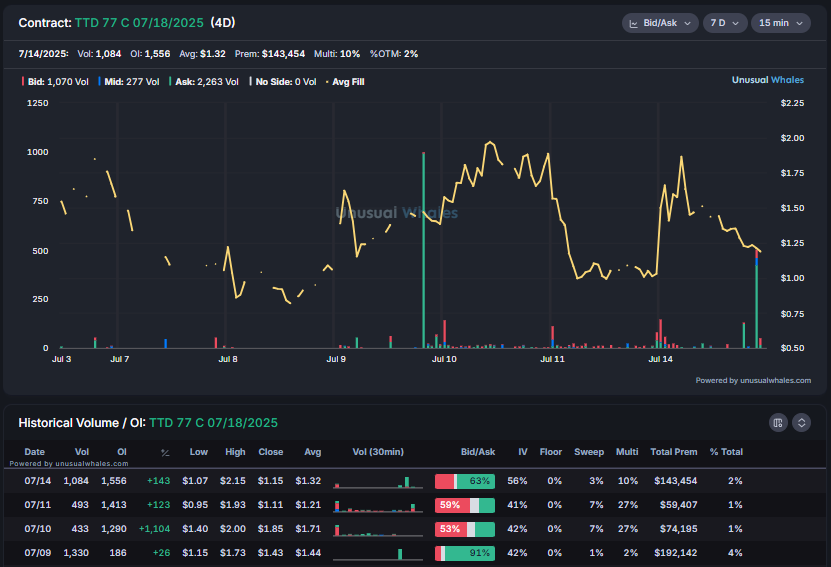
Task: Click the column settings icon in Historical Volume
Action: click(778, 422)
